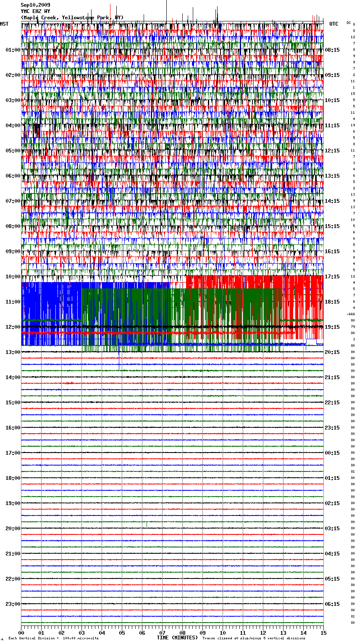Click the '03:15' UTC time label
The height and width of the screenshot is (644, 357).
332,529
